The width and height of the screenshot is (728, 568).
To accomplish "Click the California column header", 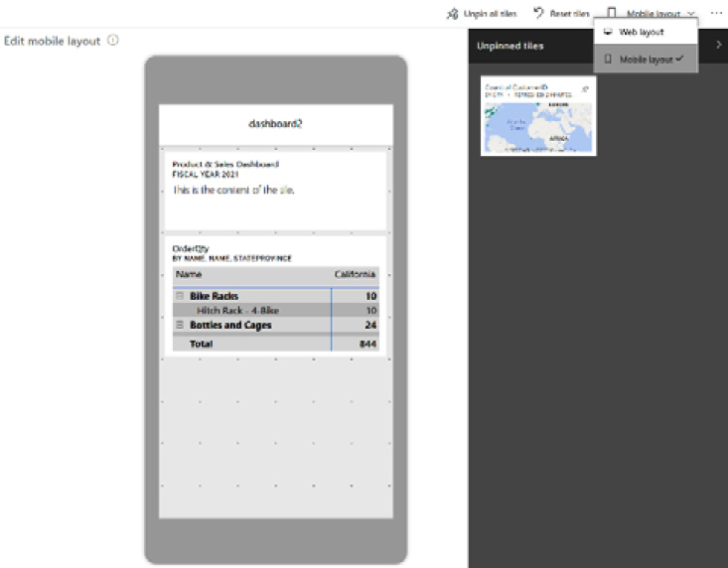I will [355, 274].
